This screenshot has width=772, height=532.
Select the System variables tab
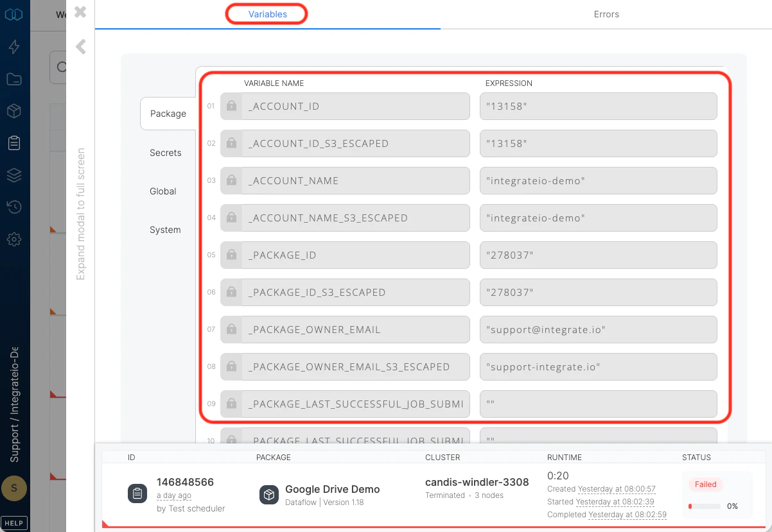pos(165,230)
